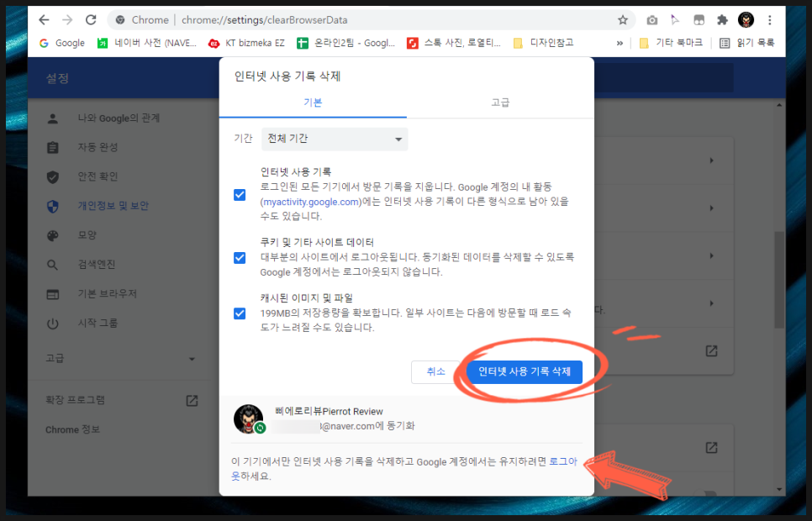Expand the first settings row arrow behind dialog
The width and height of the screenshot is (812, 521).
(711, 161)
